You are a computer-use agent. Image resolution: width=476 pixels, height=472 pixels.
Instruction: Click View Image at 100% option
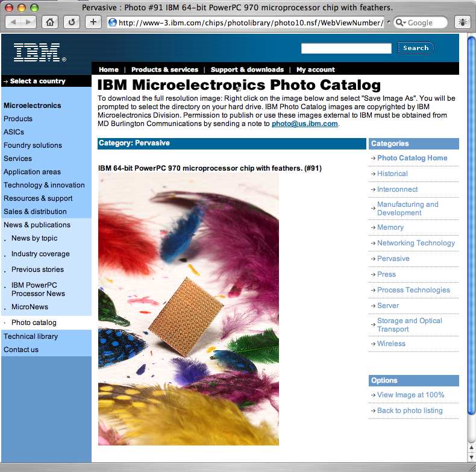click(x=410, y=395)
